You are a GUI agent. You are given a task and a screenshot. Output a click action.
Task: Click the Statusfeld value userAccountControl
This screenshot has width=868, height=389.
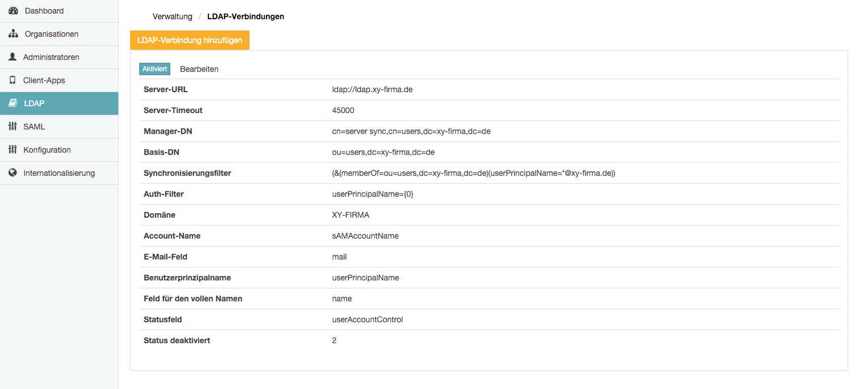368,319
